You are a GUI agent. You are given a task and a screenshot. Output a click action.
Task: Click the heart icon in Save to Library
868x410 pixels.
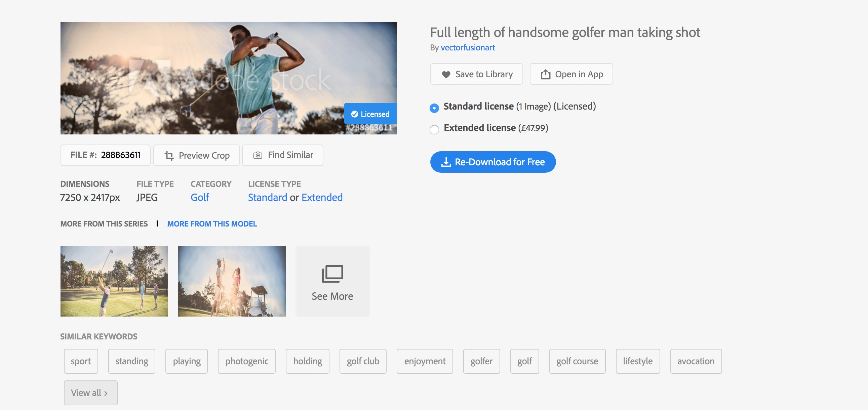click(446, 75)
